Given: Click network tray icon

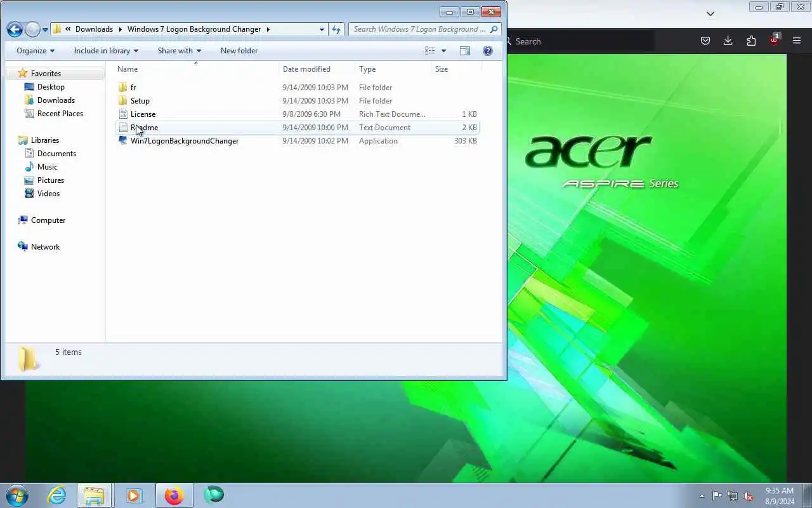Looking at the screenshot, I should point(733,496).
